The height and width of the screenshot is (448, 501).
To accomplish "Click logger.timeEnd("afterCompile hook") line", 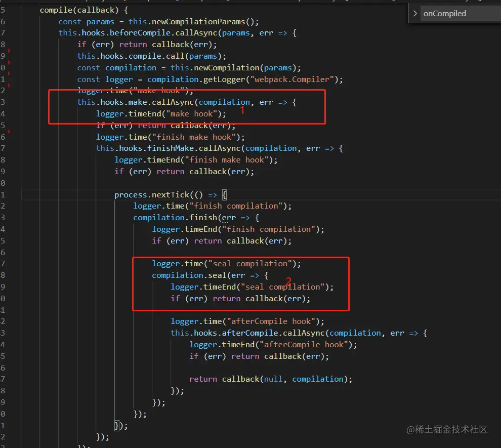I will [273, 345].
